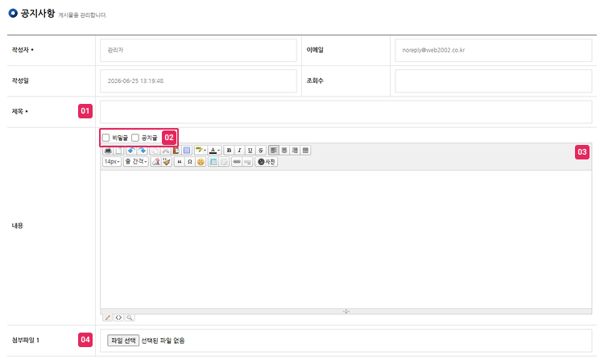Click the table properties icon
This screenshot has width=604, height=364.
click(x=224, y=162)
